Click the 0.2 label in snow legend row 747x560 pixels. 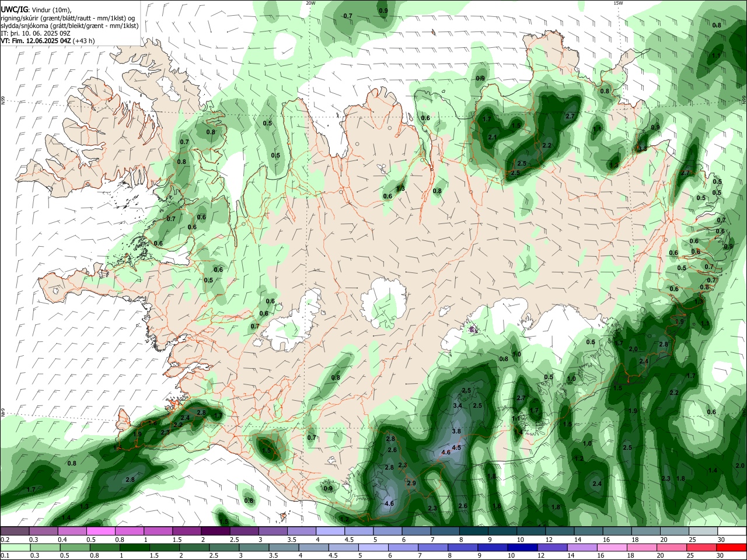click(5, 540)
